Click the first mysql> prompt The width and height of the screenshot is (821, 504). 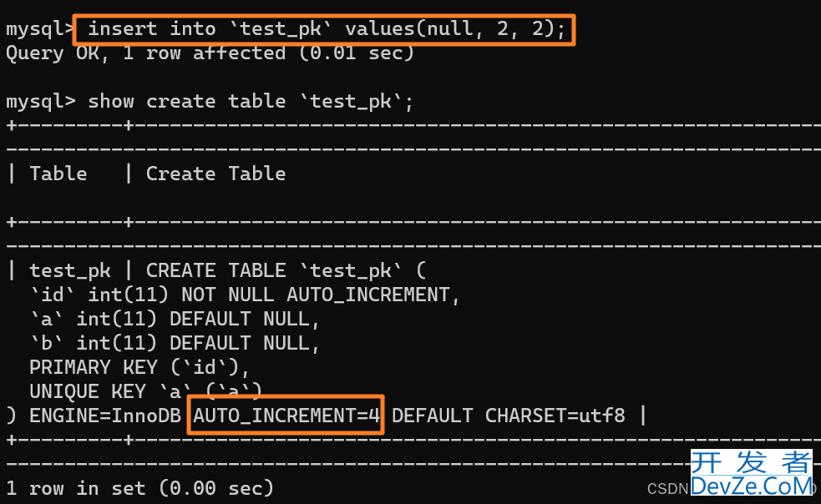tap(40, 29)
